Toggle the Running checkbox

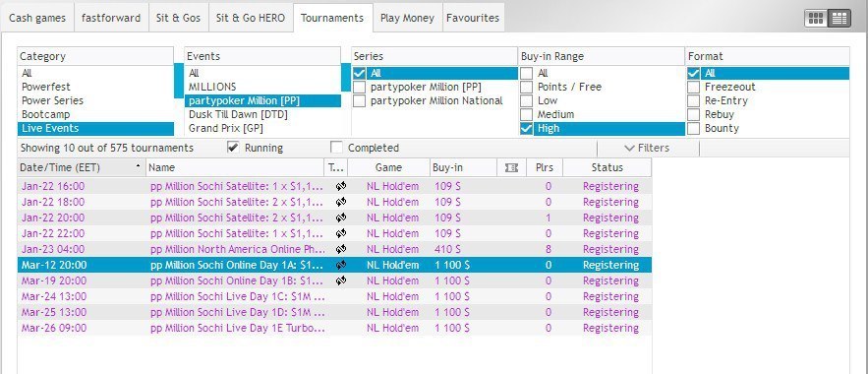tap(233, 148)
